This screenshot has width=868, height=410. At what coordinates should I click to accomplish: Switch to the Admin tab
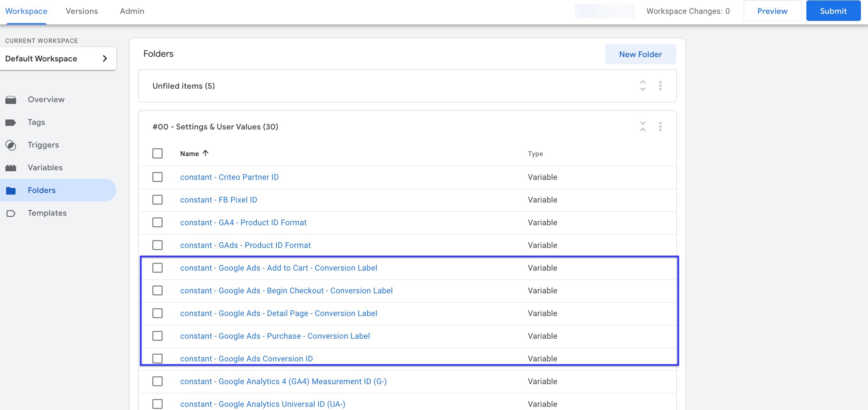[132, 11]
